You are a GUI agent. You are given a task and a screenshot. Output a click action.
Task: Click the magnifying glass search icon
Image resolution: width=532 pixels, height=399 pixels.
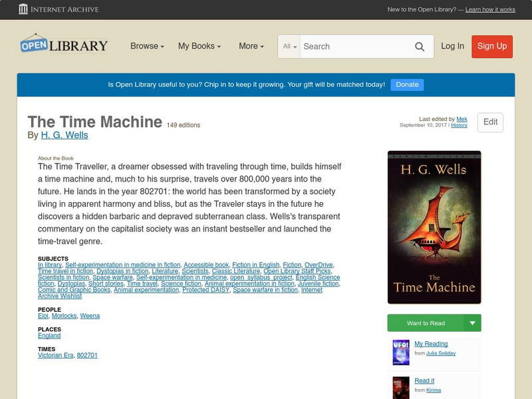click(420, 47)
